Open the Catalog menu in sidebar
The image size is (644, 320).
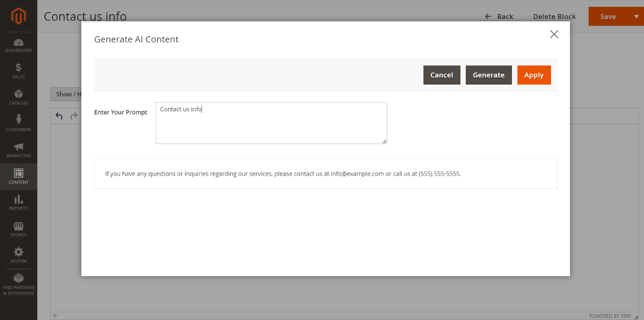[x=19, y=98]
